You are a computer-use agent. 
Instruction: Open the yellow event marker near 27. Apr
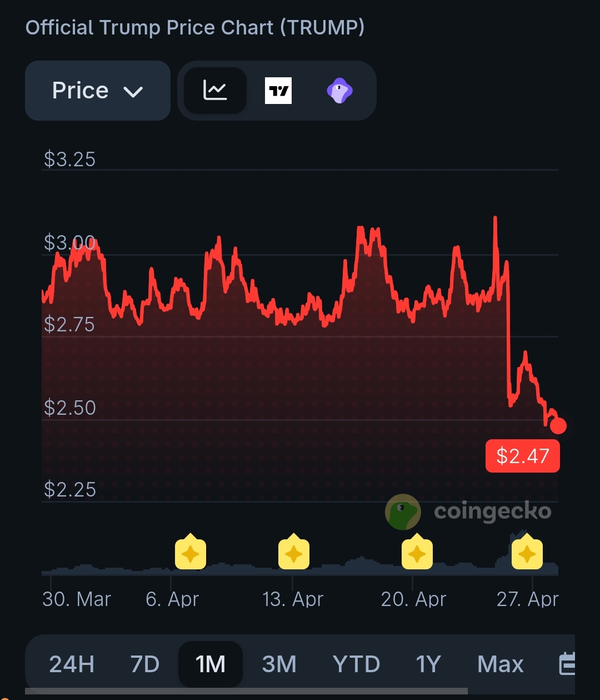point(527,553)
